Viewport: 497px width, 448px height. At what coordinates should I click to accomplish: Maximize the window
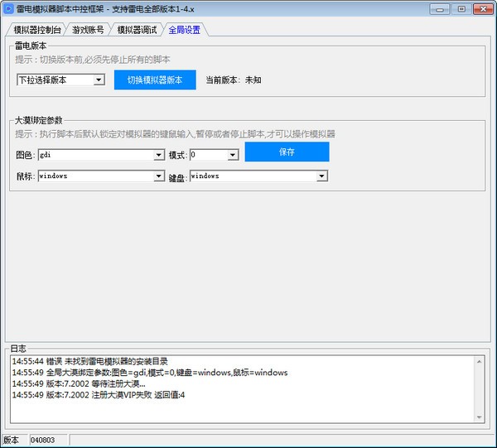click(461, 9)
